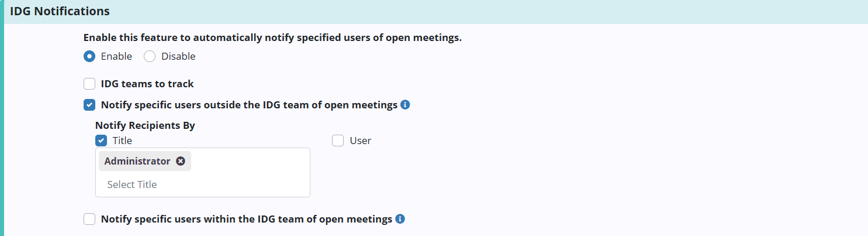Viewport: 868px width, 236px height.
Task: Click the 'Notify specific users within' label text
Action: (x=246, y=219)
